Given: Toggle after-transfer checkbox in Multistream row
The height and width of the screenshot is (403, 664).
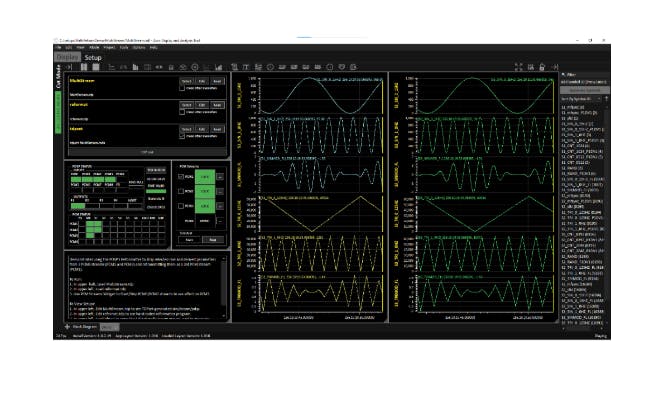Looking at the screenshot, I should point(182,88).
